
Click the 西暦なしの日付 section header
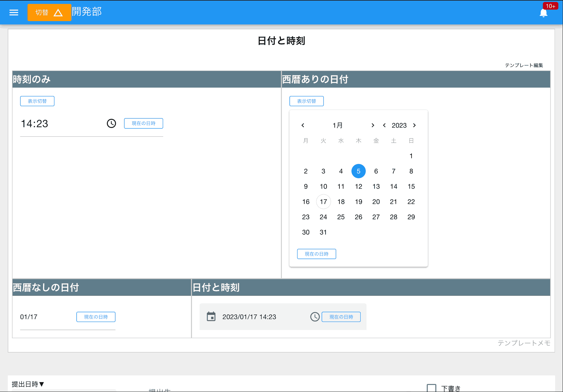point(45,288)
